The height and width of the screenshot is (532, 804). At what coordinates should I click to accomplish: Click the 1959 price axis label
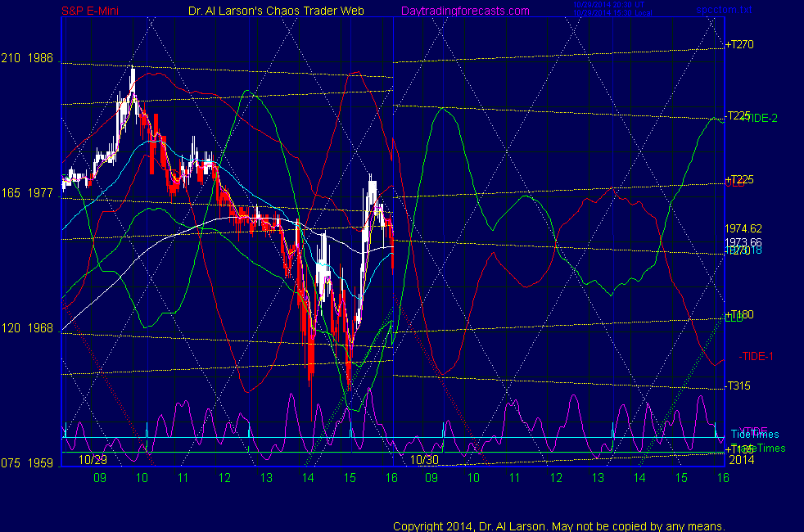[x=40, y=463]
